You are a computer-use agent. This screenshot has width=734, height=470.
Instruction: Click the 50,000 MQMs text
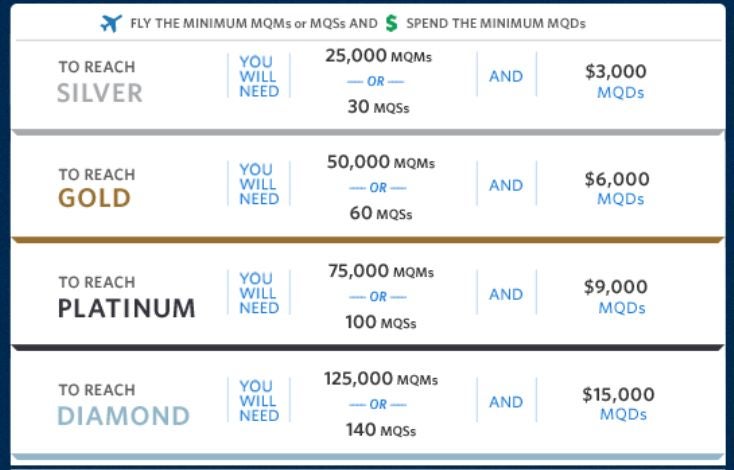(x=381, y=162)
